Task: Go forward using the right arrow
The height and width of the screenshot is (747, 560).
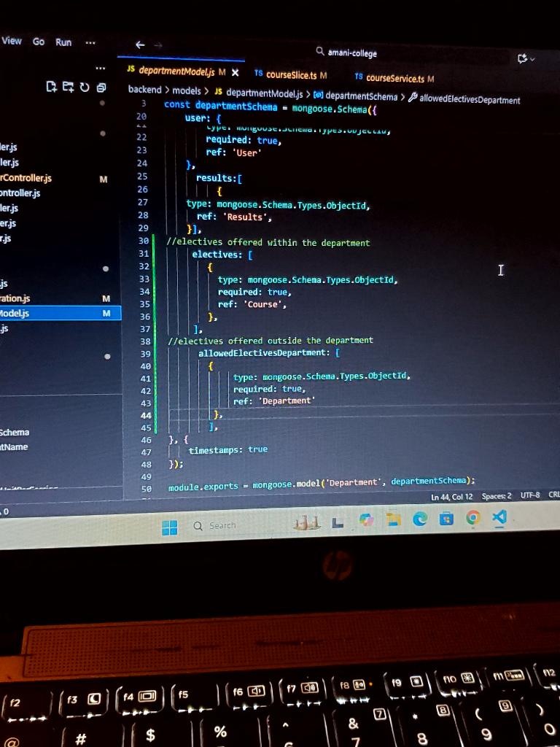Action: point(158,45)
